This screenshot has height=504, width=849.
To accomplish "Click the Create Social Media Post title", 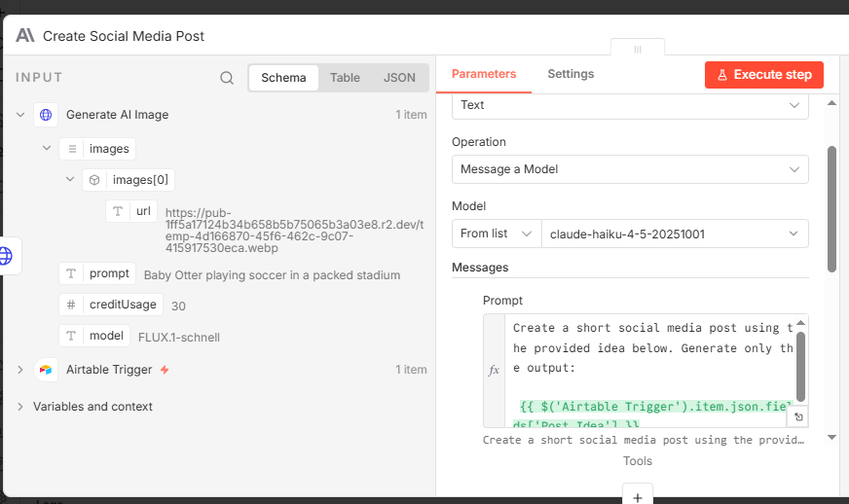I will [x=124, y=36].
